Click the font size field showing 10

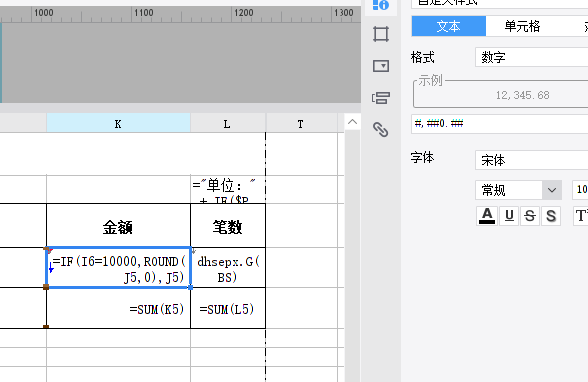580,190
